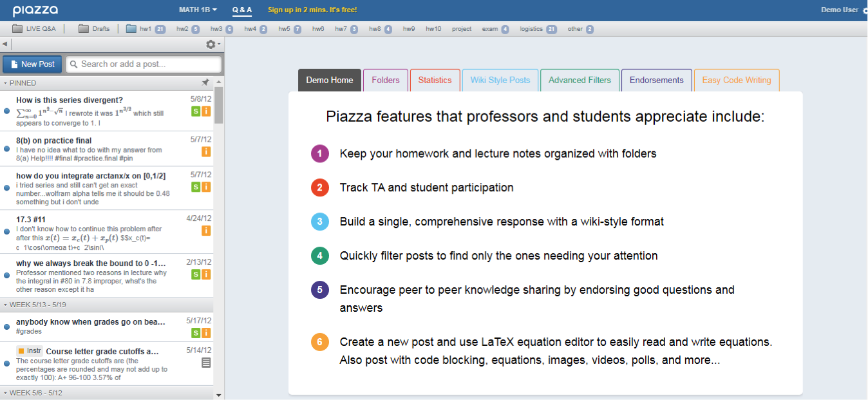Image resolution: width=868 pixels, height=400 pixels.
Task: Click the post feed scrollbar thumb
Action: coord(218,105)
